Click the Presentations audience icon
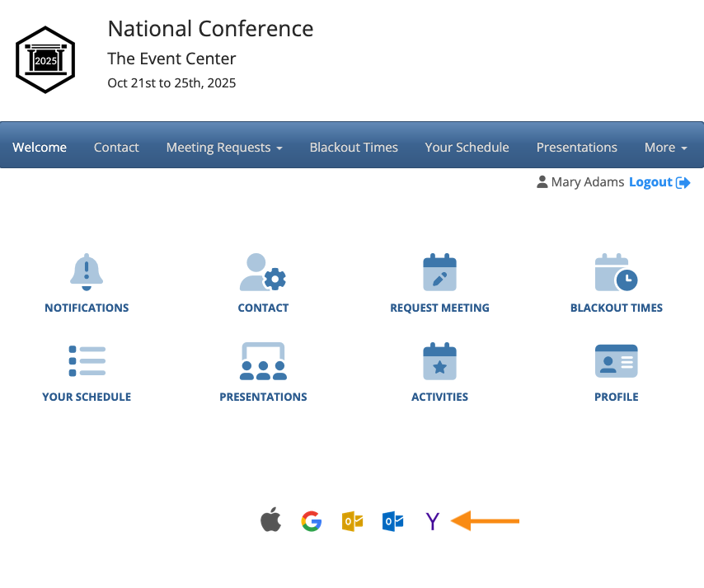 tap(263, 361)
